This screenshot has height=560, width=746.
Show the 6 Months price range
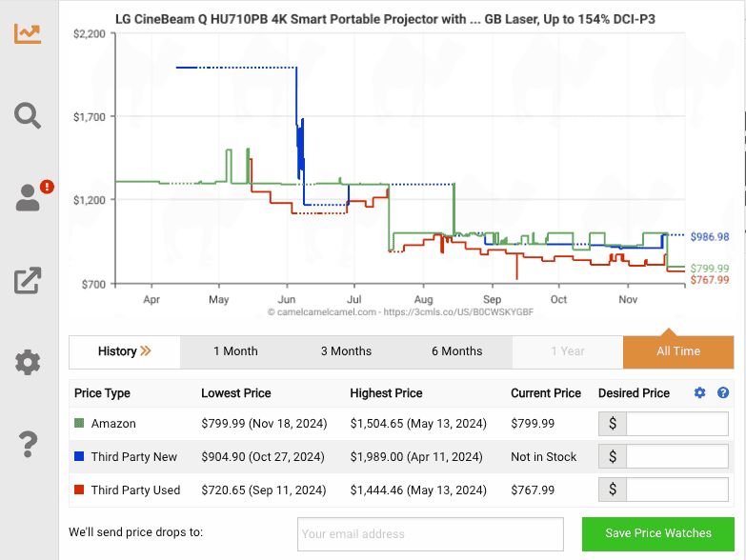[x=457, y=351]
